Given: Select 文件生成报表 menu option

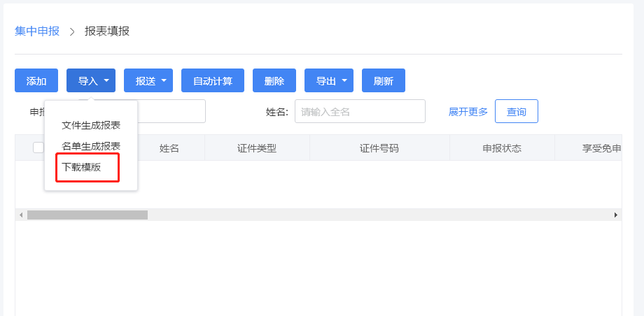Looking at the screenshot, I should (91, 125).
